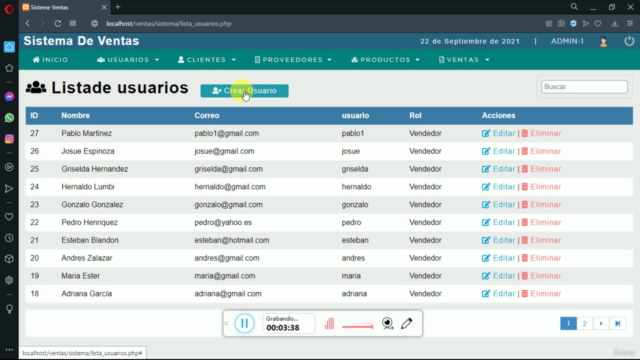Click next page arrow in pagination
The height and width of the screenshot is (360, 640).
(x=601, y=323)
